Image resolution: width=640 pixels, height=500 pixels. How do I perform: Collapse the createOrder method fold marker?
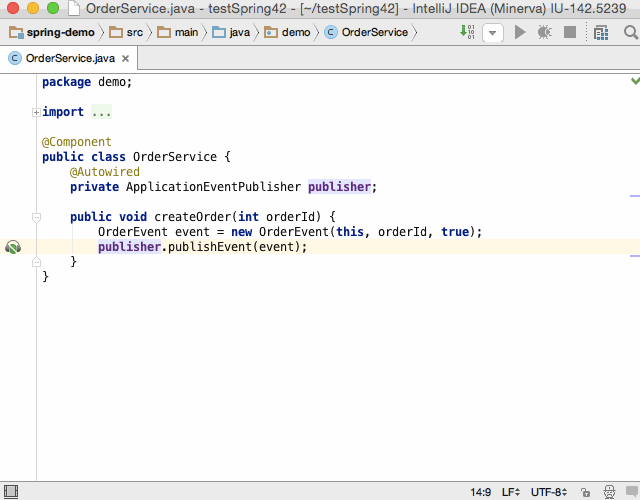pos(36,218)
